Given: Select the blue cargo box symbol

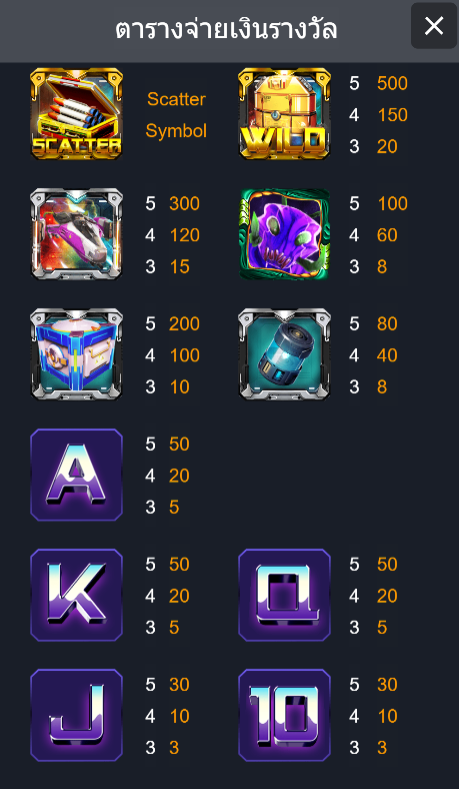Looking at the screenshot, I should coord(76,354).
